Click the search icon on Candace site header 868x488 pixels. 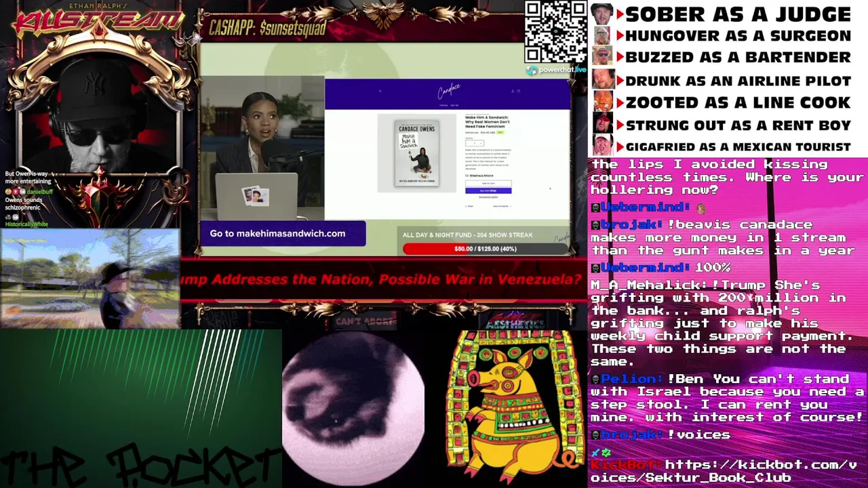click(x=380, y=91)
